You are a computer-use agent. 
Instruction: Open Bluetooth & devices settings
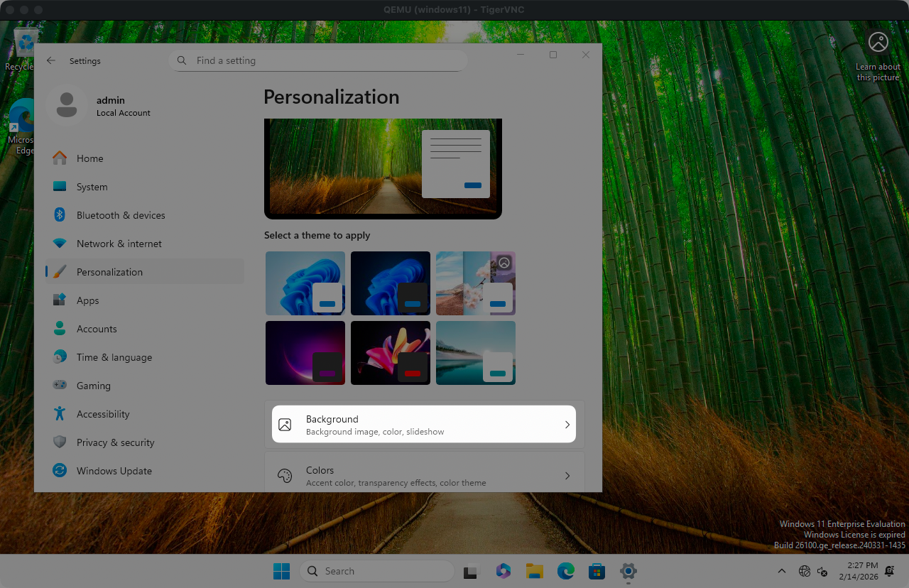click(x=121, y=215)
